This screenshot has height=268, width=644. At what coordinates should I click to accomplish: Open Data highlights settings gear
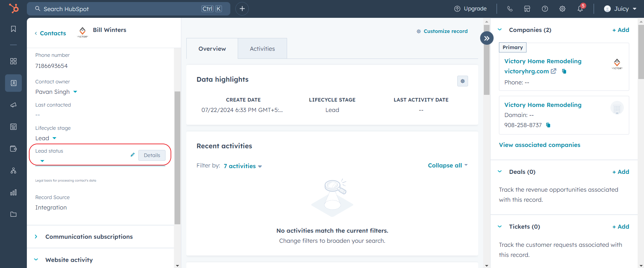pos(463,81)
